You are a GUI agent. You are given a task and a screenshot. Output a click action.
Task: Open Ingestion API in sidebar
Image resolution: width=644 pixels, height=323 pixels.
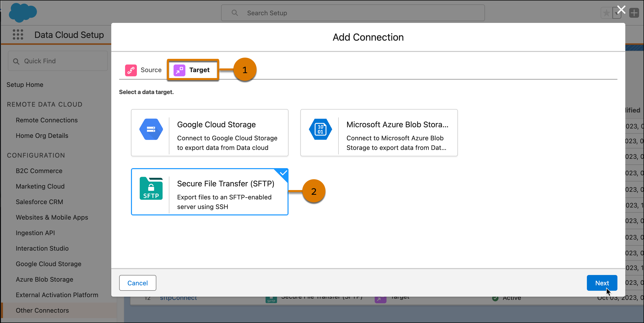[35, 233]
